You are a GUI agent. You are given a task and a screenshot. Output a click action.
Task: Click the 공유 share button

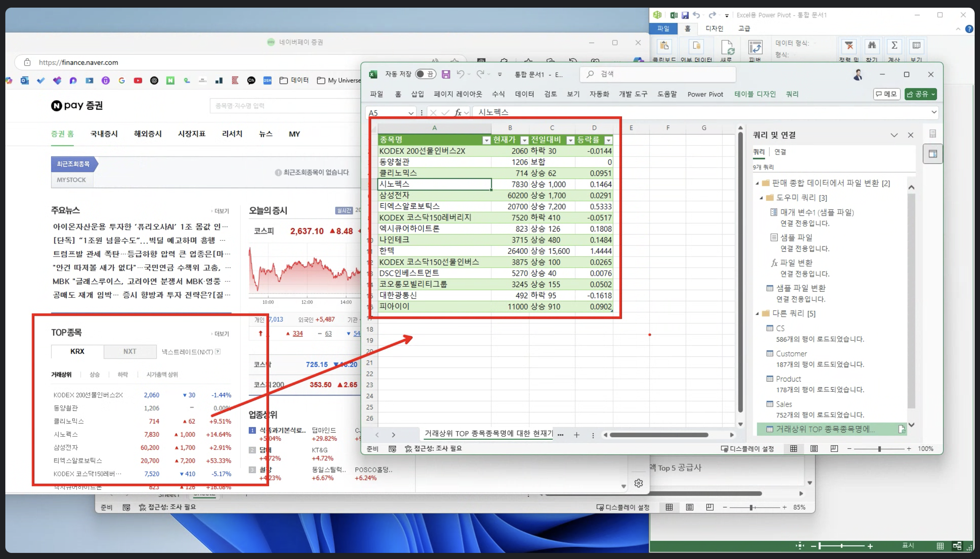[x=920, y=94]
